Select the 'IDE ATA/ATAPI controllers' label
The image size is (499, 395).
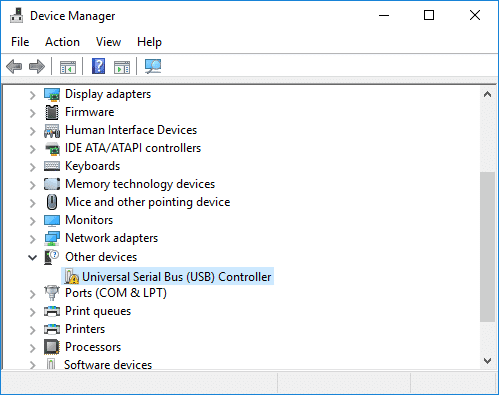click(x=133, y=148)
